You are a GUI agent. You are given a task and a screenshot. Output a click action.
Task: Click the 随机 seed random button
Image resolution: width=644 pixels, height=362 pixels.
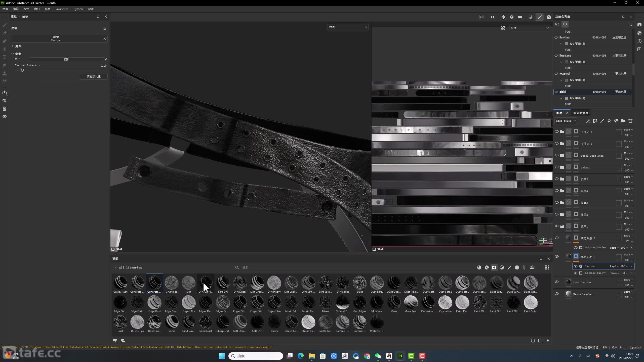pyautogui.click(x=67, y=59)
